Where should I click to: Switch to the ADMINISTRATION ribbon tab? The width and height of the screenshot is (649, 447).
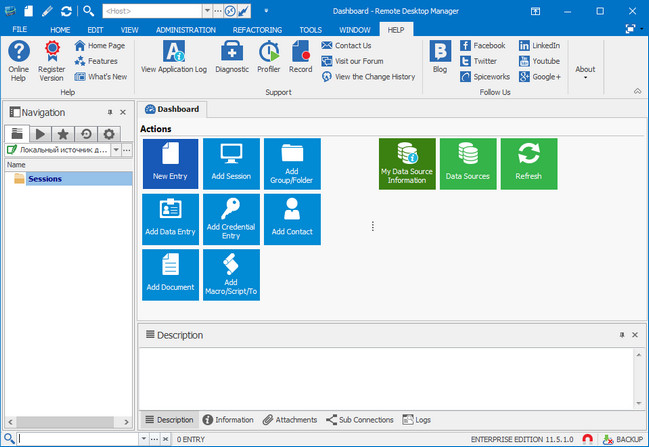click(185, 30)
